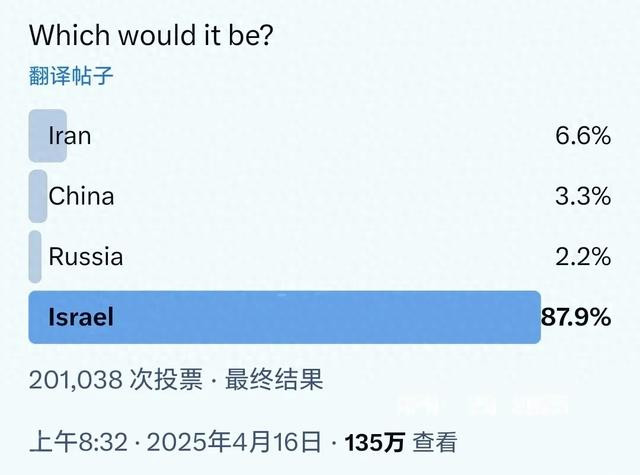The width and height of the screenshot is (640, 475).
Task: Select the Russia poll option label
Action: (86, 257)
